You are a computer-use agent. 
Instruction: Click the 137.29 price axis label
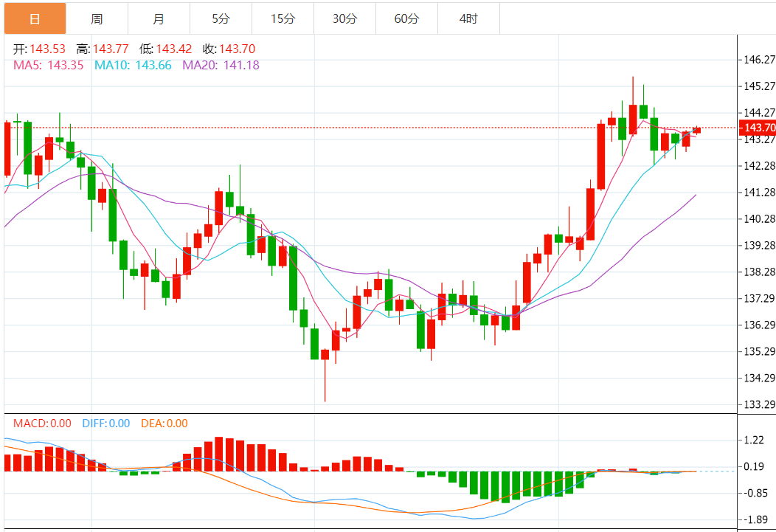(x=759, y=298)
